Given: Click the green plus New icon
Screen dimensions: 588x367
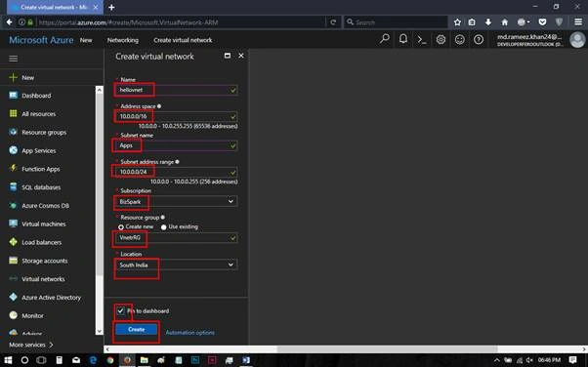Looking at the screenshot, I should [x=13, y=77].
